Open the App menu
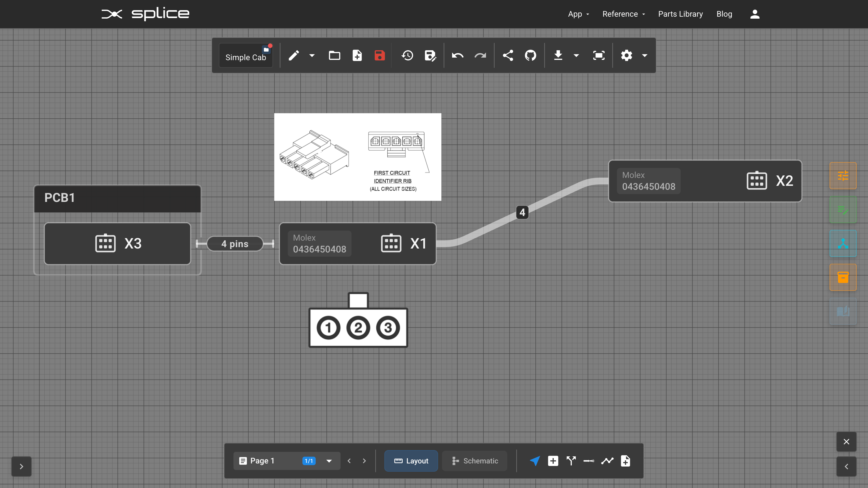Screen dimensions: 868x488 coord(578,14)
